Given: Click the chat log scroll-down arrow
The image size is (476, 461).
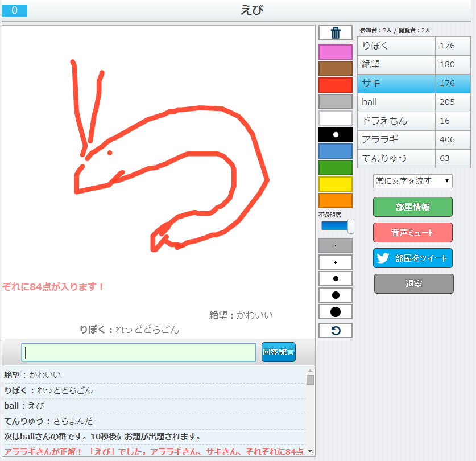Looking at the screenshot, I should 310,451.
